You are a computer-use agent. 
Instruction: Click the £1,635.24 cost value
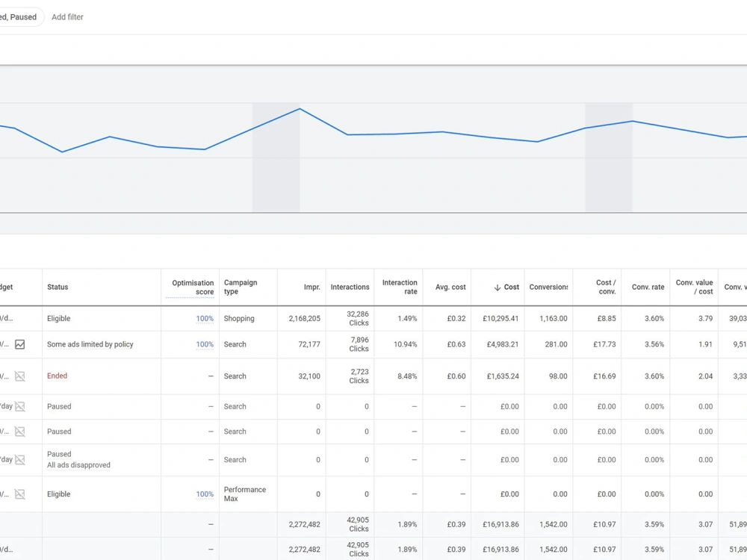[x=503, y=376]
